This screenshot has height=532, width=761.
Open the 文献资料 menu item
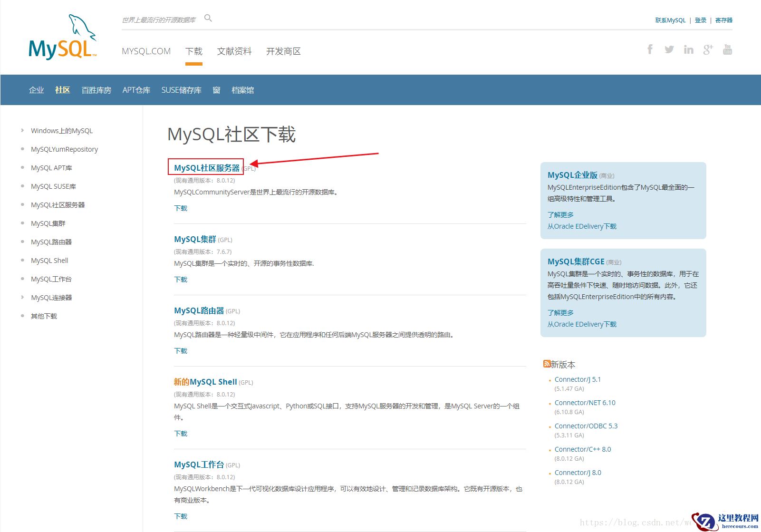(x=234, y=51)
